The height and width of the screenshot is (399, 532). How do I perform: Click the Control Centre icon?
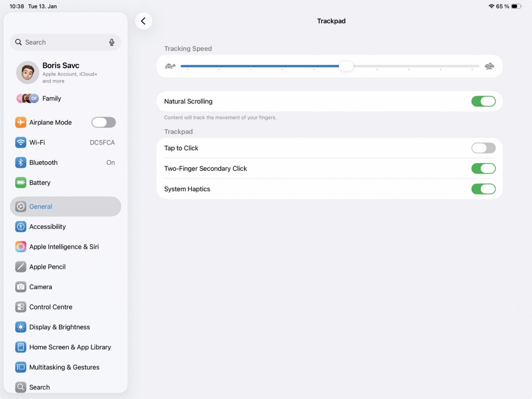click(x=21, y=307)
